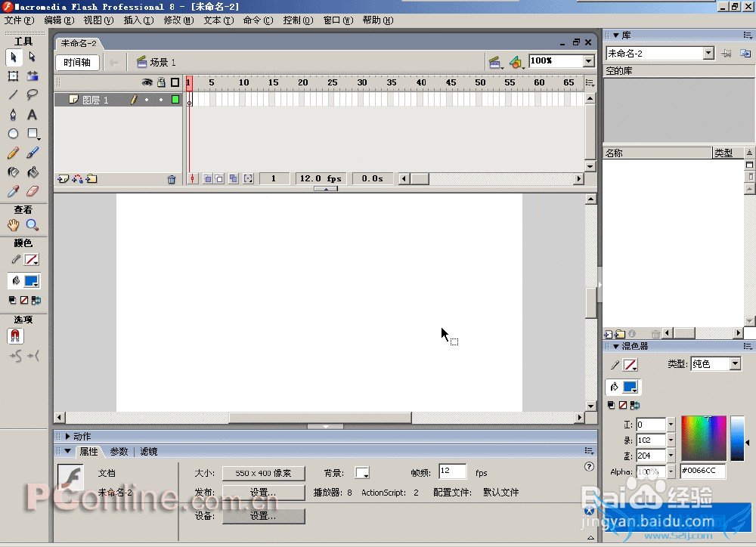Toggle show/hide all layers eye icon
The image size is (756, 547).
(147, 82)
